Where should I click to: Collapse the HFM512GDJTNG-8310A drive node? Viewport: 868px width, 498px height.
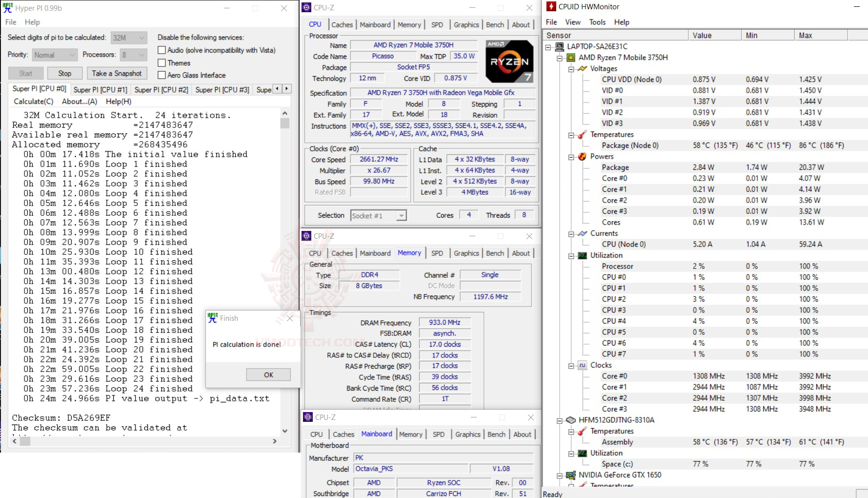(x=560, y=420)
